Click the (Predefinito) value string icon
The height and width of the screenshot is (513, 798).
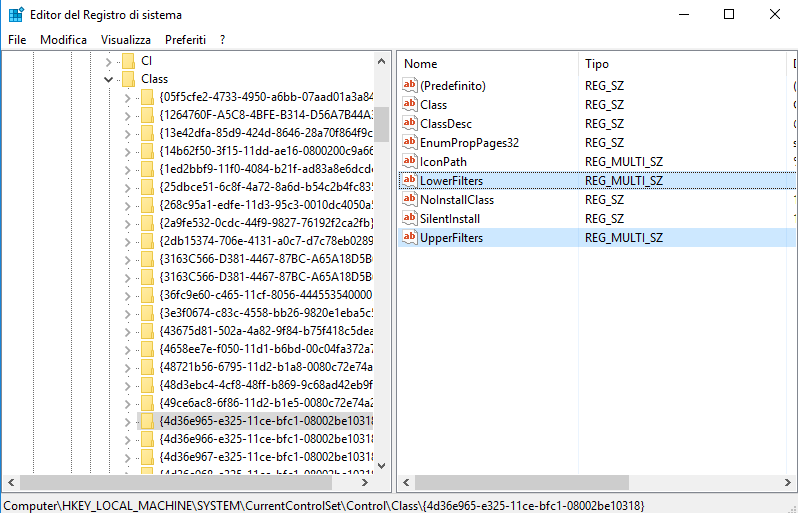pos(410,86)
